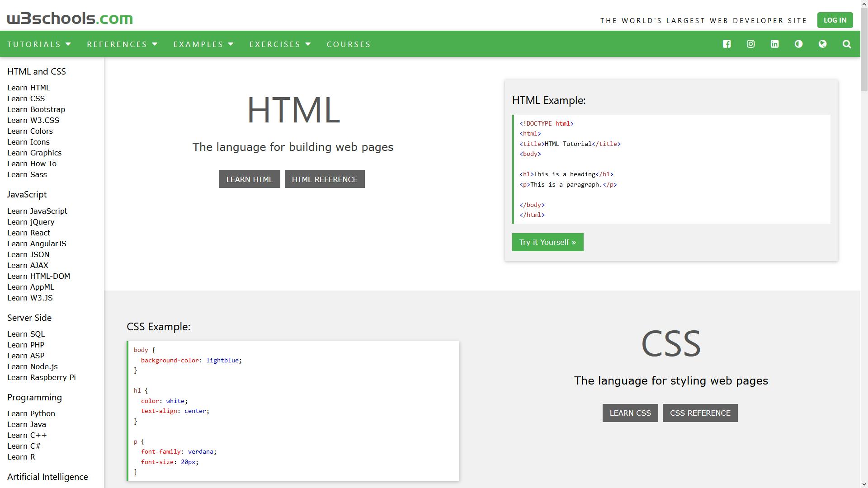868x488 pixels.
Task: Open the LinkedIn icon in navbar
Action: click(x=774, y=44)
